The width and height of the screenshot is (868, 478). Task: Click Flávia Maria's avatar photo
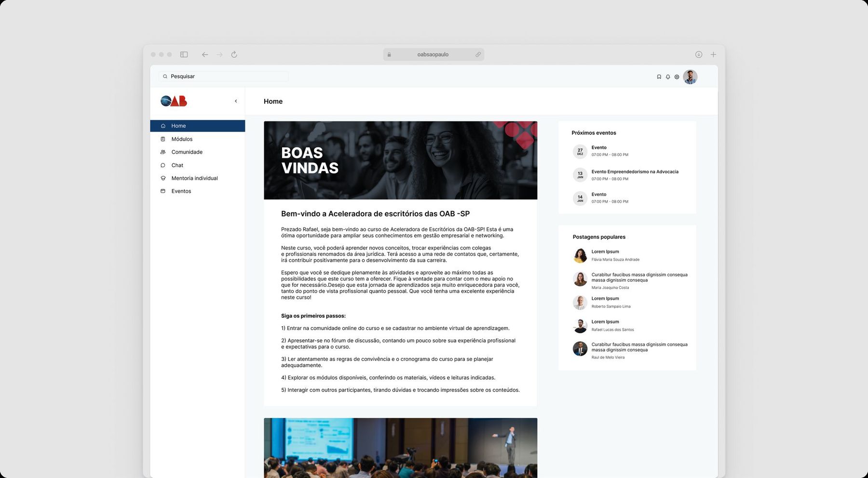[580, 255]
